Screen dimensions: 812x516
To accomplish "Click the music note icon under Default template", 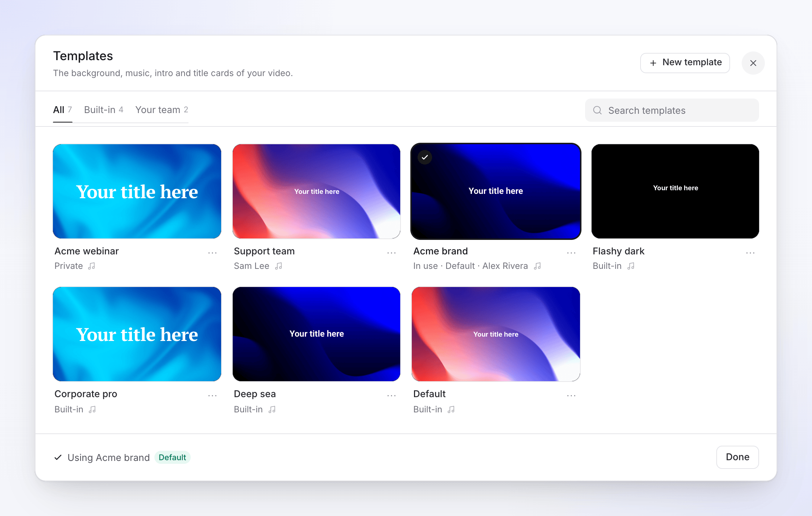I will click(451, 409).
